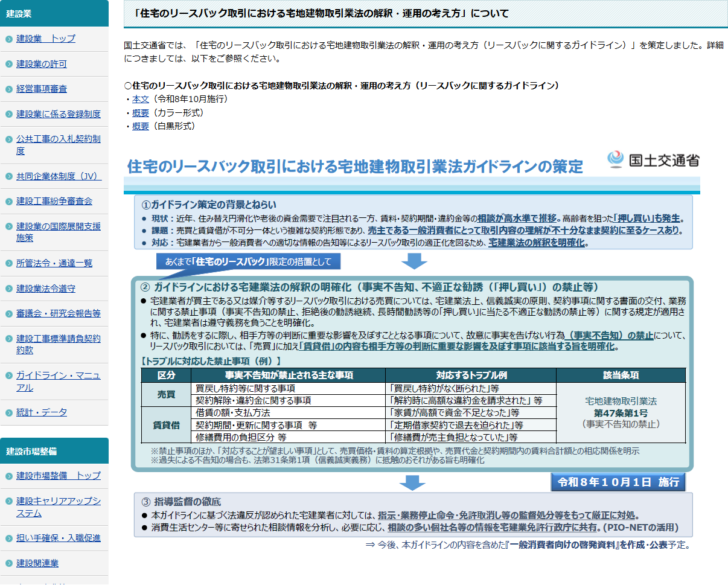
Task: Click the 建設業 sidebar section header
Action: pyautogui.click(x=54, y=13)
